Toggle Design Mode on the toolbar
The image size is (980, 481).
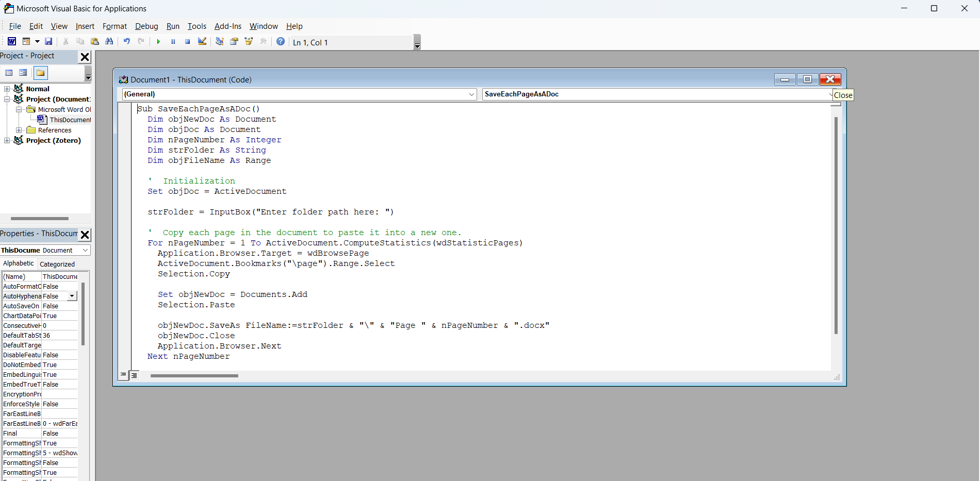pos(202,42)
